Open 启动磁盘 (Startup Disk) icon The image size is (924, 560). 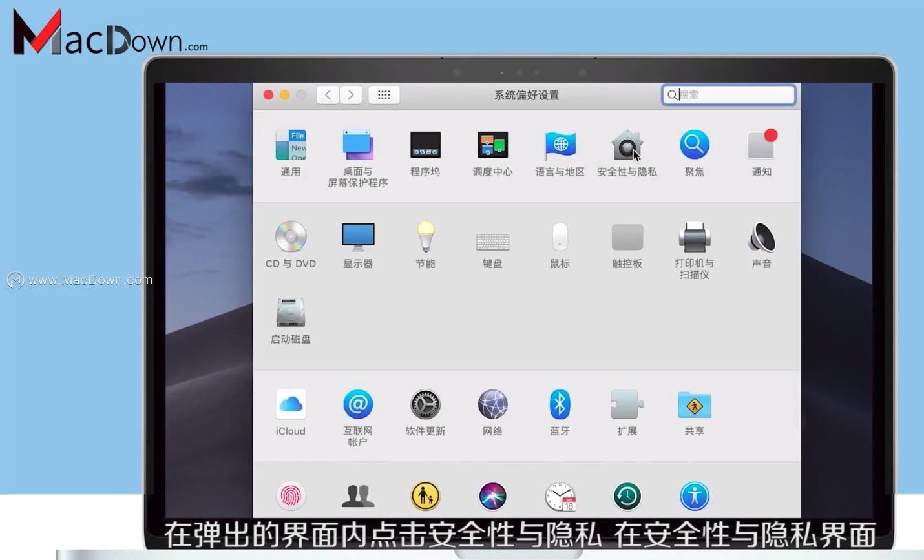pos(291,312)
